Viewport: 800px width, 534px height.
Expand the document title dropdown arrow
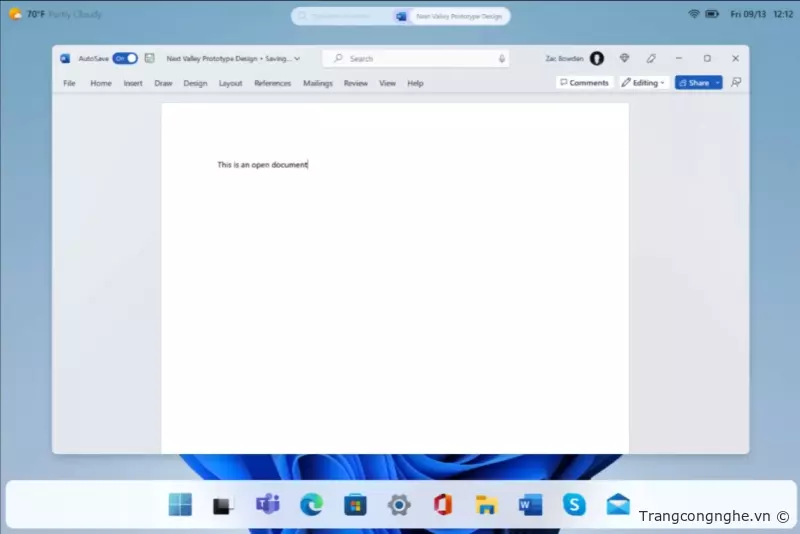pyautogui.click(x=297, y=59)
